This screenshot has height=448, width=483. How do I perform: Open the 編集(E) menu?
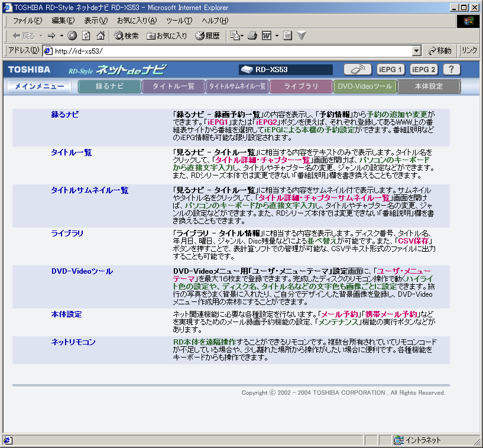(x=63, y=21)
